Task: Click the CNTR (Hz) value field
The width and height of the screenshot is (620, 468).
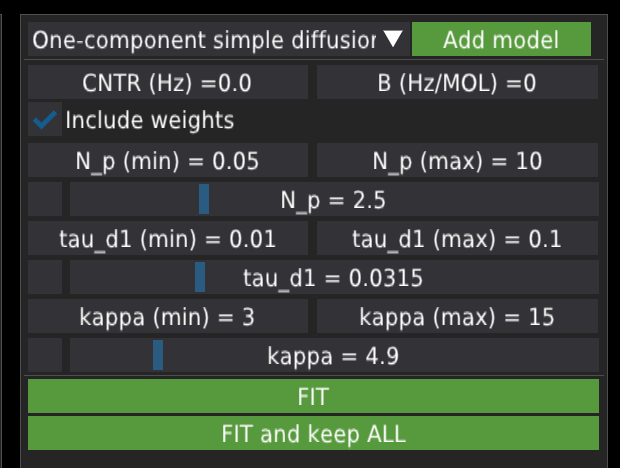Action: [167, 83]
